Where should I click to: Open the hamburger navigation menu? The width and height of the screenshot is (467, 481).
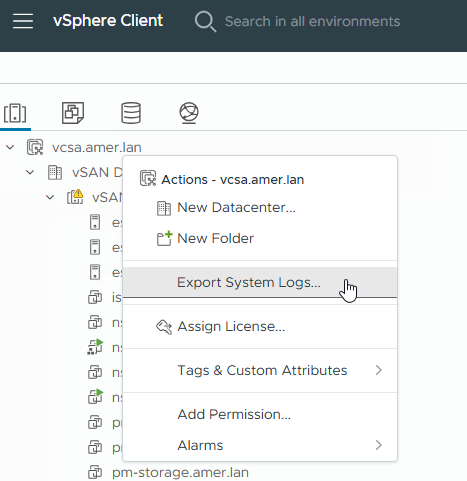tap(23, 21)
